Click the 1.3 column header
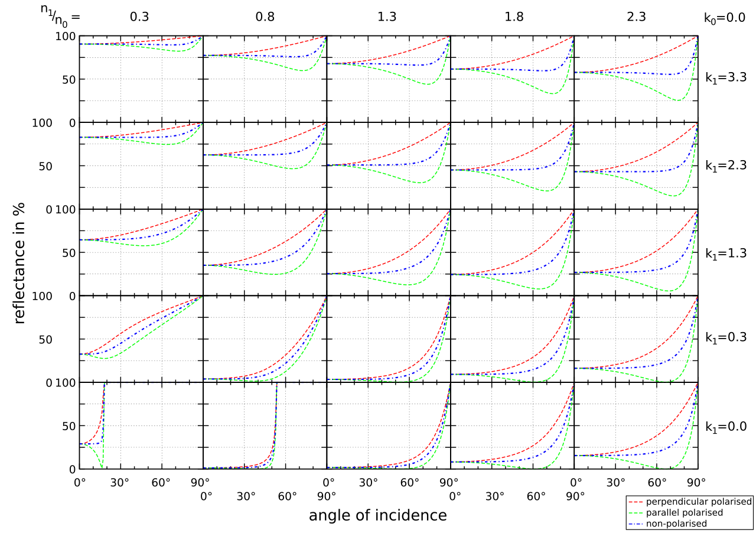The image size is (756, 533). (387, 17)
